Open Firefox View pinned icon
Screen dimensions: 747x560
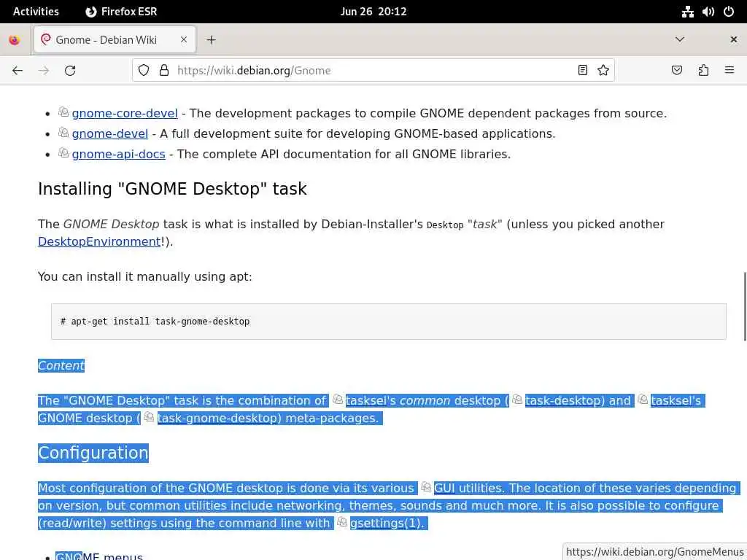click(x=15, y=40)
